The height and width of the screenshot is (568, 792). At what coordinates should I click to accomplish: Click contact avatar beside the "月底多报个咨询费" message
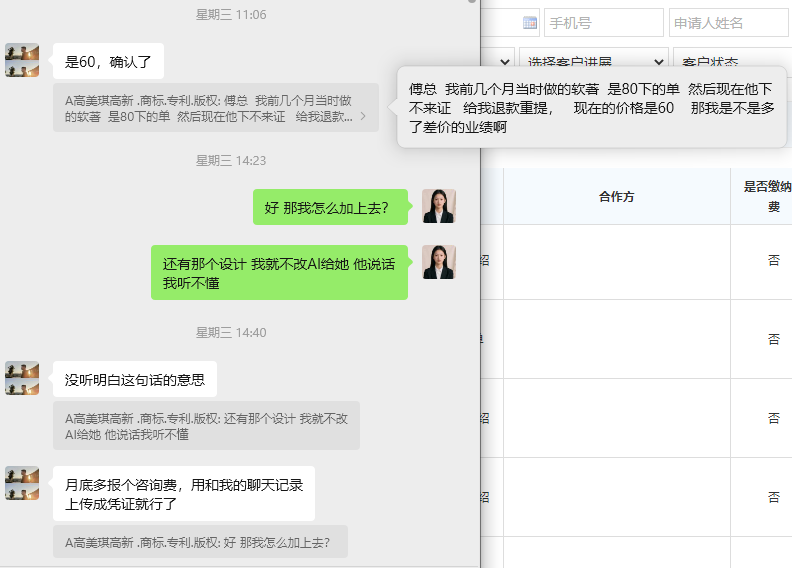tap(22, 483)
